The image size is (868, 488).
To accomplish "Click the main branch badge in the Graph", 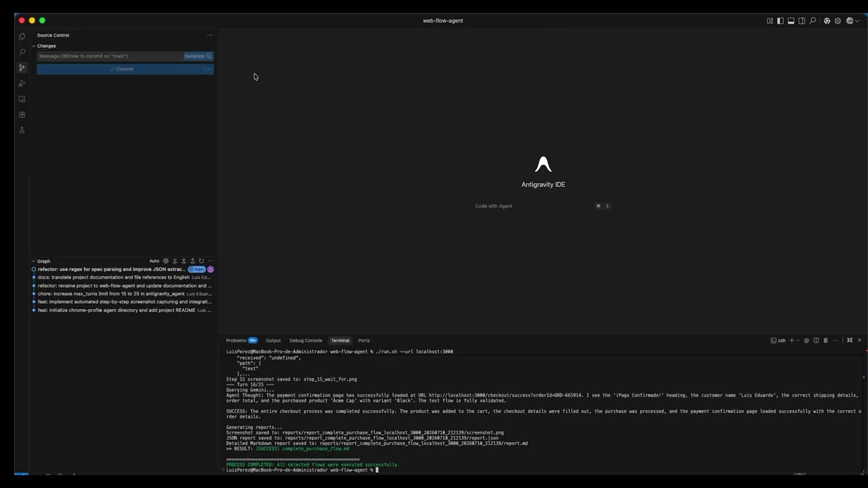I will tap(197, 269).
